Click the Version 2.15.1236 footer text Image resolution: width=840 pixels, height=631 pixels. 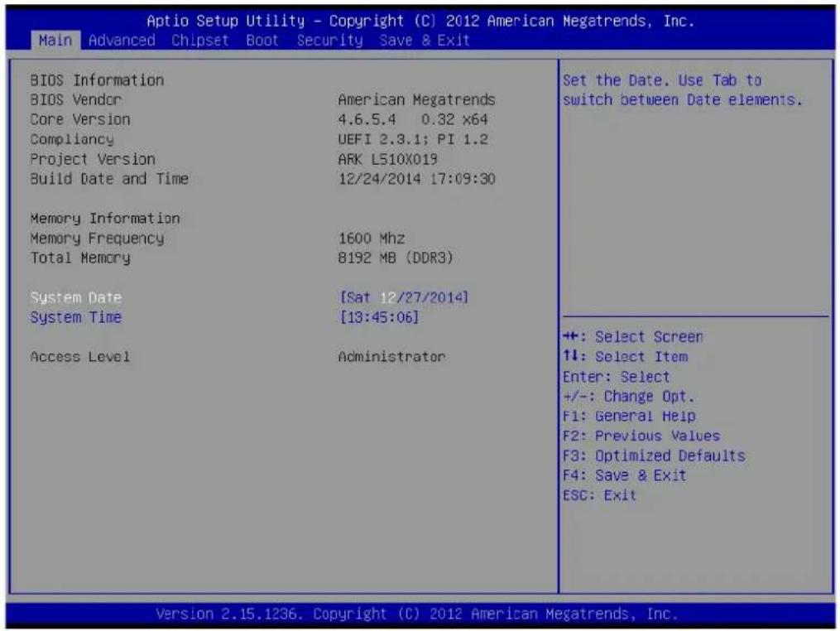[x=417, y=614]
